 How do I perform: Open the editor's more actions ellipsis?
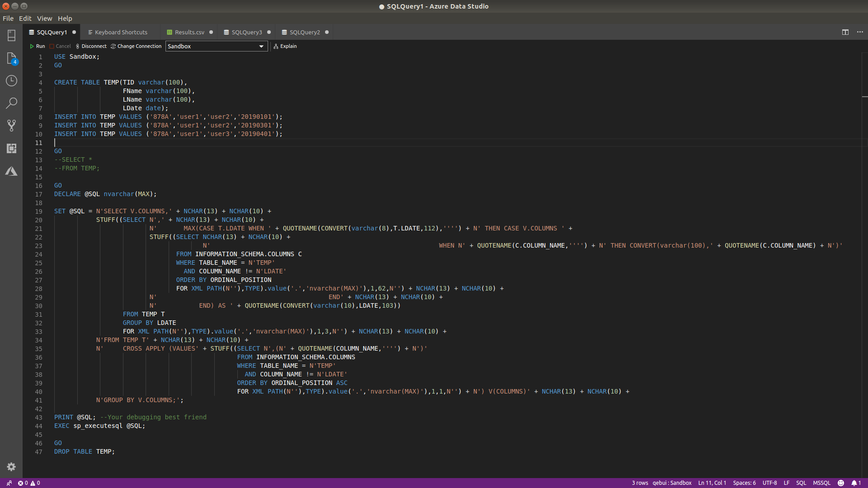click(860, 32)
